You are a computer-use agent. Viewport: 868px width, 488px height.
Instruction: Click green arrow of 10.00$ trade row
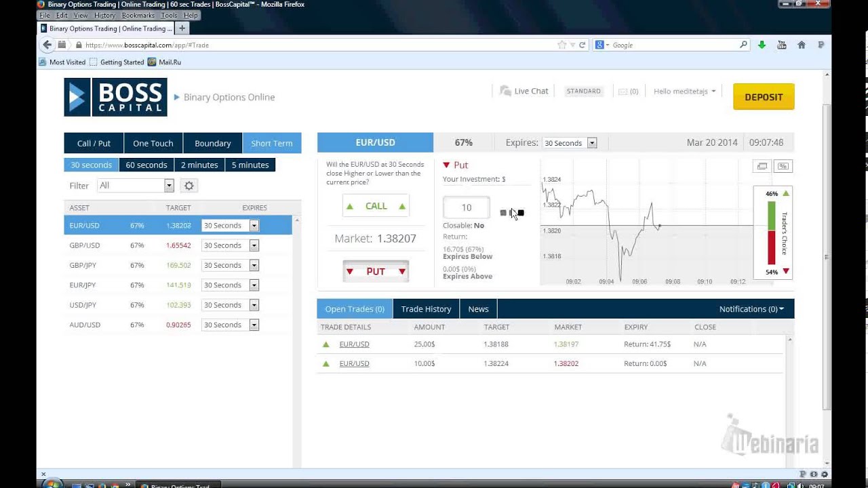pos(326,364)
